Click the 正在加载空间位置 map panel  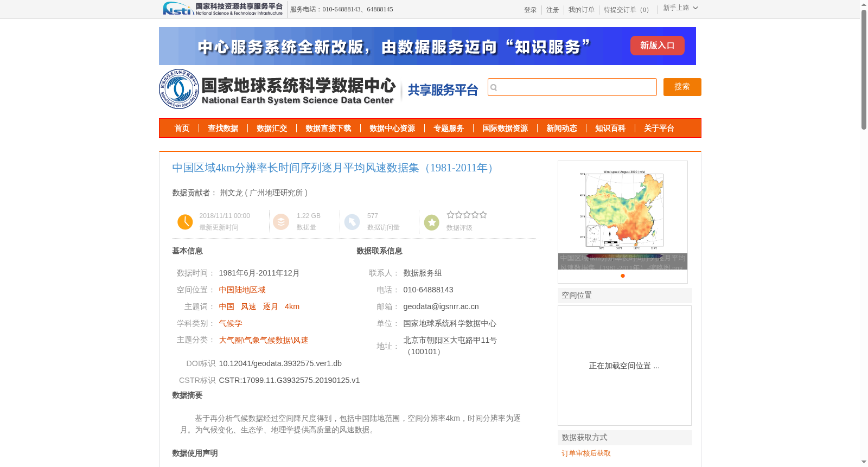(624, 366)
